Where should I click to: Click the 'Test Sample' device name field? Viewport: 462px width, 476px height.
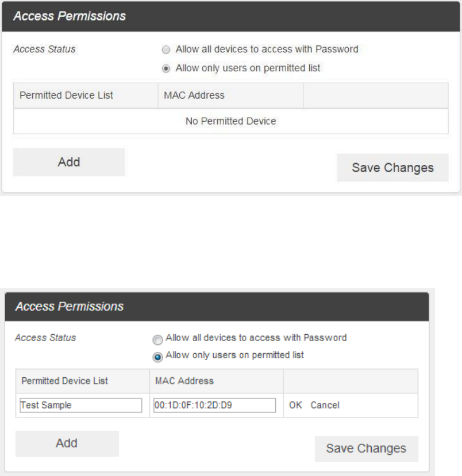[x=80, y=405]
